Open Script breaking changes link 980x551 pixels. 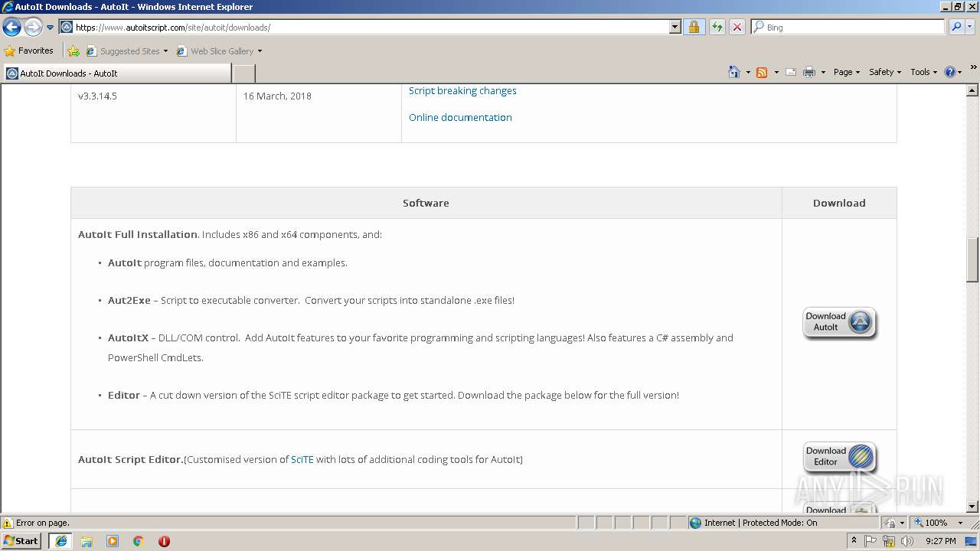point(462,90)
